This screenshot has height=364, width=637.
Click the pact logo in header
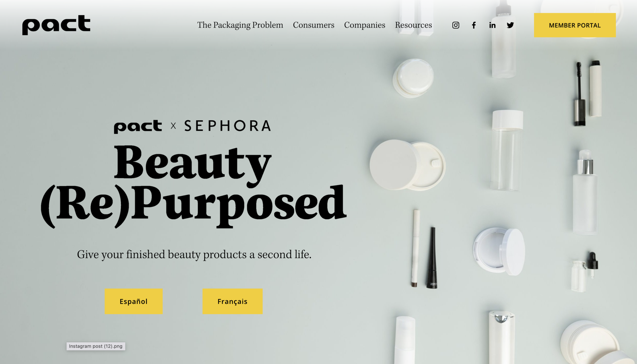click(56, 25)
